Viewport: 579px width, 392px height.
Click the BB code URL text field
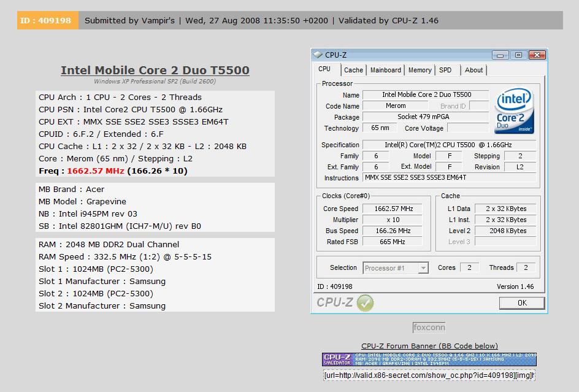click(429, 375)
